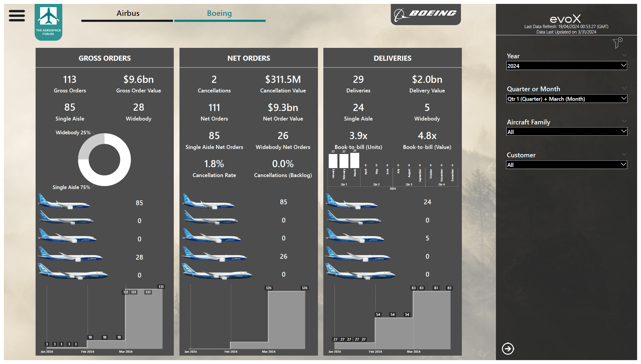Collapse the Quarter or Month slicer chevron

624,88
